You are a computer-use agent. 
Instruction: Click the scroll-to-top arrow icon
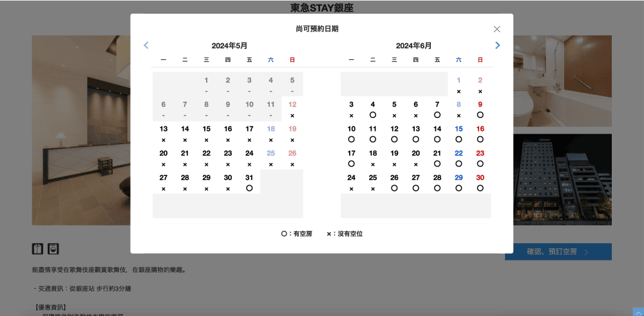[638, 312]
